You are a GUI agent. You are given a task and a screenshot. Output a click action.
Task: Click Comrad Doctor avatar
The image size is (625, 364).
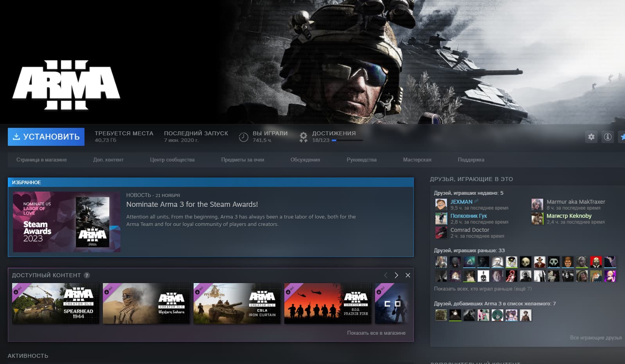pyautogui.click(x=441, y=233)
